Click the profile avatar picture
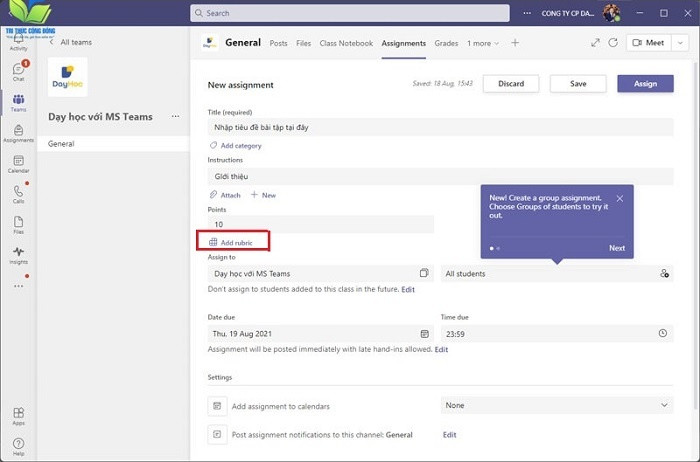Viewport: 700px width, 462px height. [611, 13]
